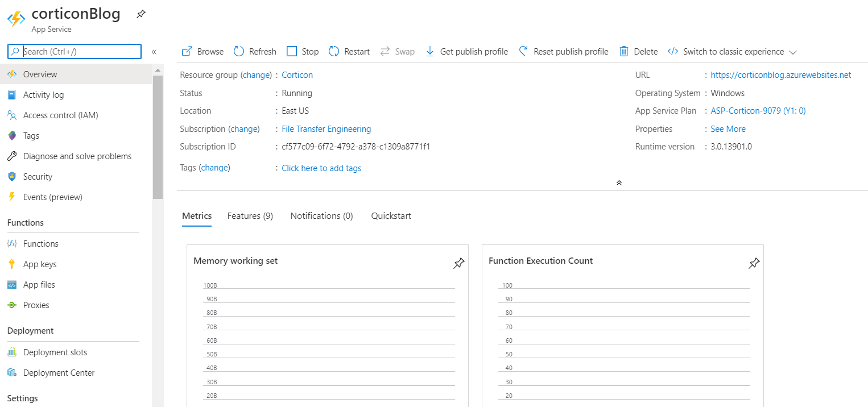The height and width of the screenshot is (407, 868).
Task: Pin corticonBlog to the dashboard
Action: coord(140,14)
